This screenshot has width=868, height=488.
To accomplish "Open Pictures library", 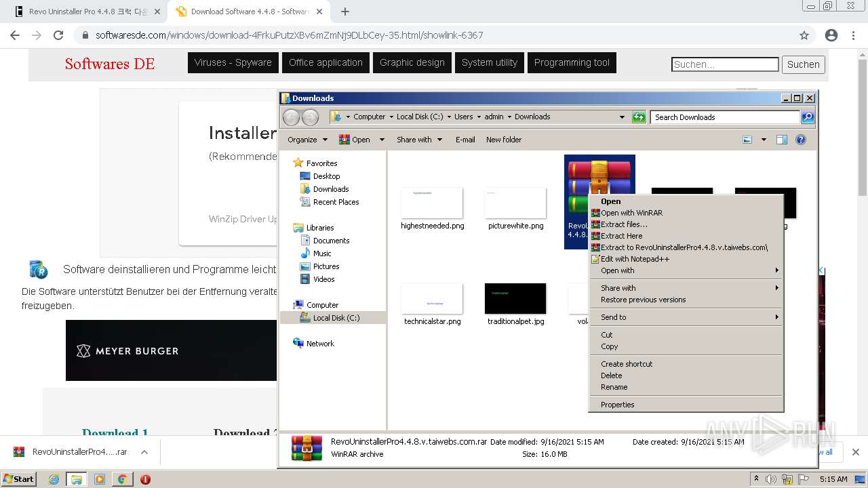I will [x=325, y=266].
